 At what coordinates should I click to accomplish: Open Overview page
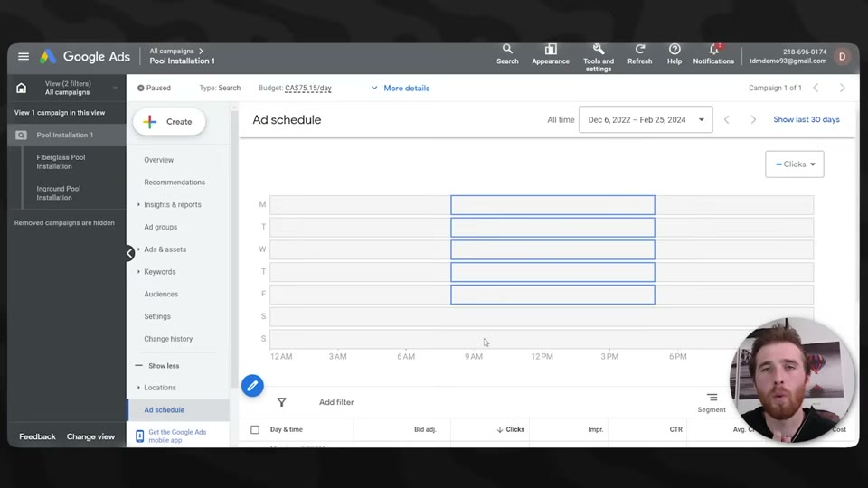pos(158,160)
